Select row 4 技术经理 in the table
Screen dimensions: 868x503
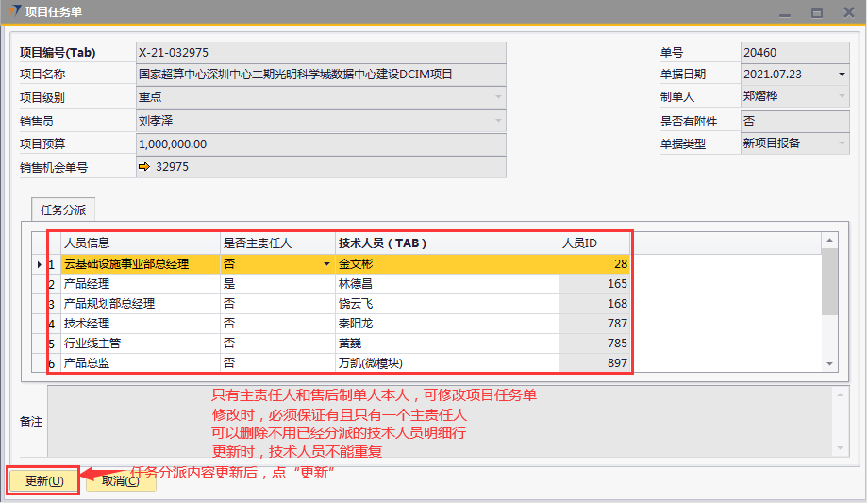pyautogui.click(x=141, y=324)
